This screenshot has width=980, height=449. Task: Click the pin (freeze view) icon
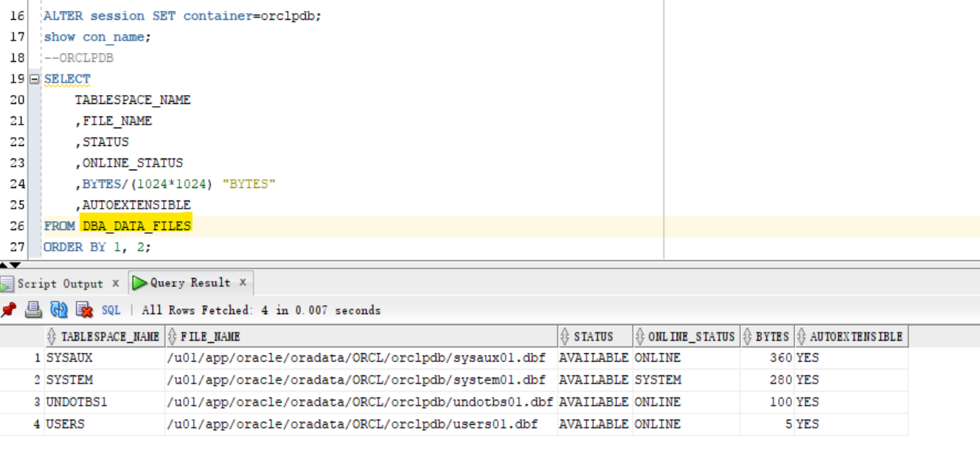(9, 310)
